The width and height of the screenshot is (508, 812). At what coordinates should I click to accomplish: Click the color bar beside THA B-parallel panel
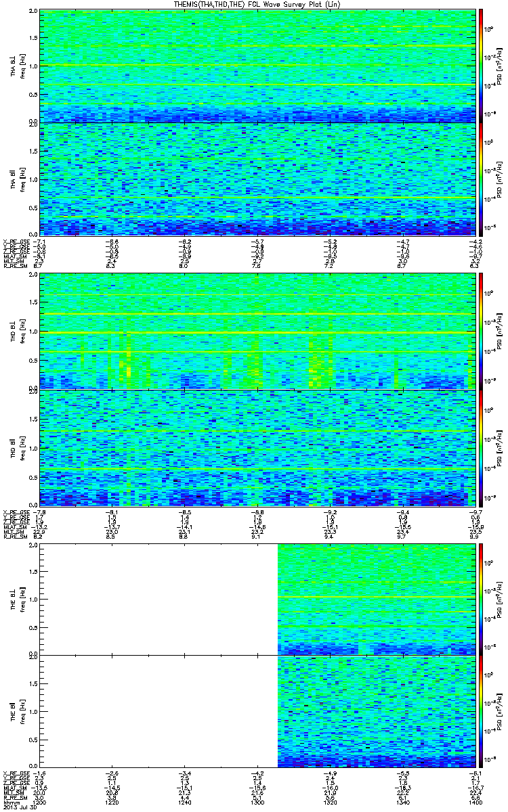point(482,179)
